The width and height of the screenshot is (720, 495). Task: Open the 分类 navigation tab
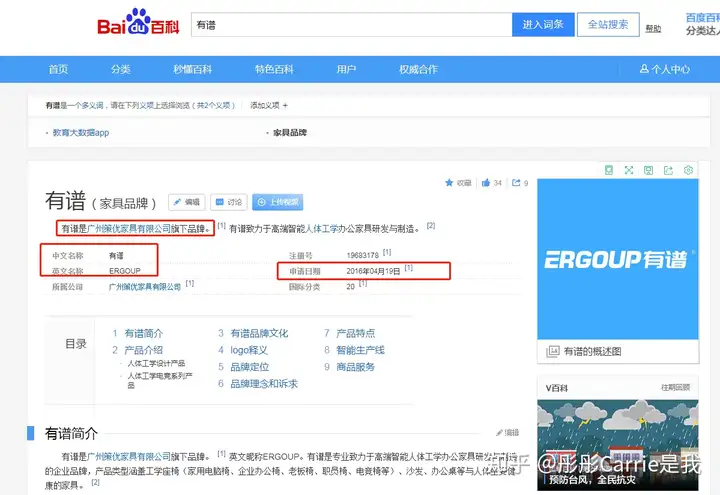121,69
